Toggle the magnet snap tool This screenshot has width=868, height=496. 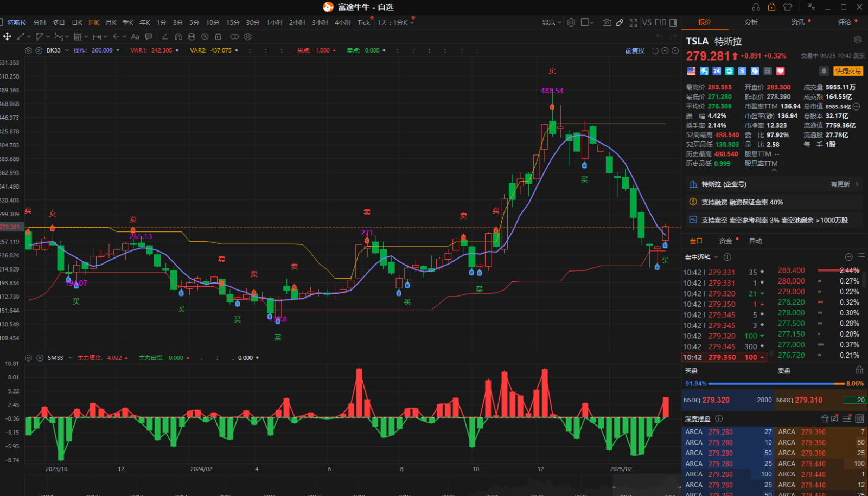178,36
